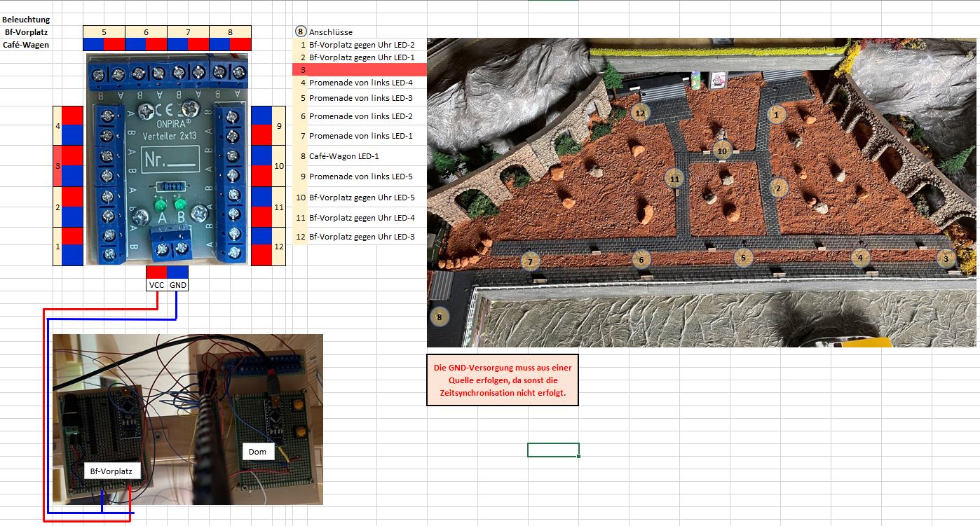This screenshot has height=526, width=980.
Task: Click the red cell above VCC
Action: pos(156,272)
